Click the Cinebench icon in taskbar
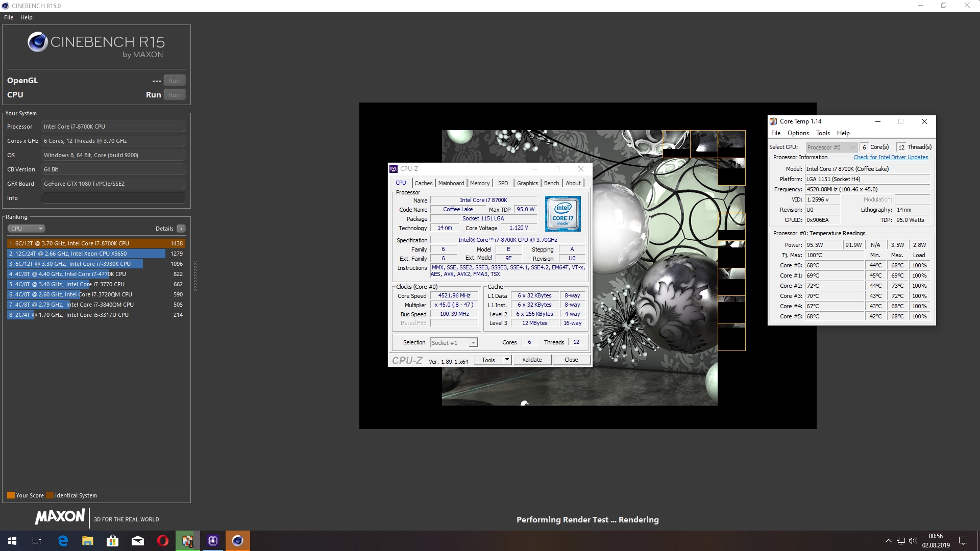Image resolution: width=980 pixels, height=551 pixels. [238, 541]
